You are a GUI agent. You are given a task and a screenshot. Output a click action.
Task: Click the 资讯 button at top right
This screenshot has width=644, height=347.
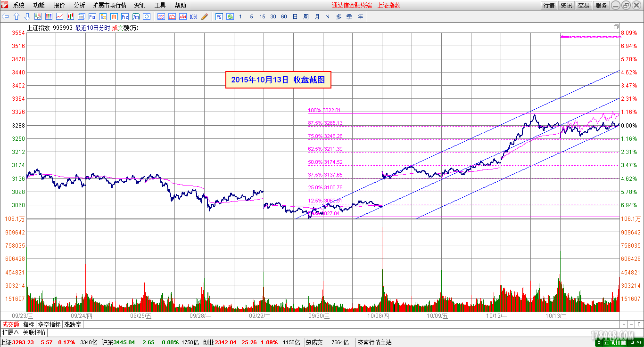pyautogui.click(x=566, y=6)
